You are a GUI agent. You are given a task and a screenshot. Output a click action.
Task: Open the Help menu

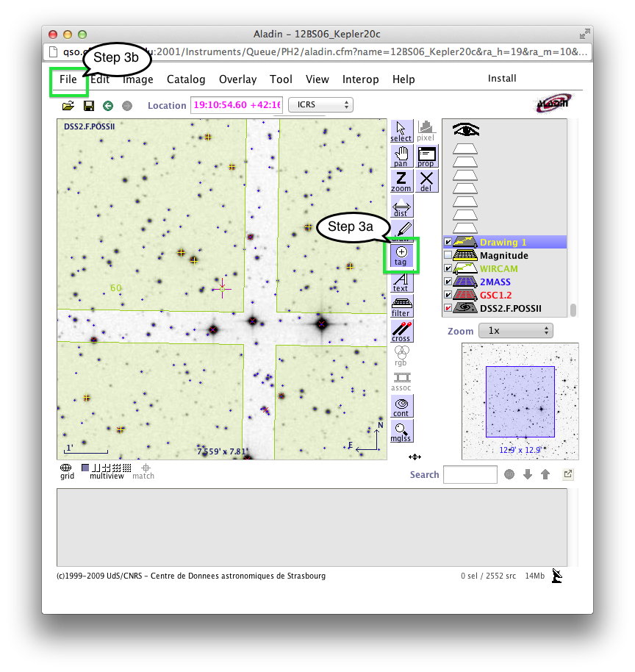[x=403, y=79]
